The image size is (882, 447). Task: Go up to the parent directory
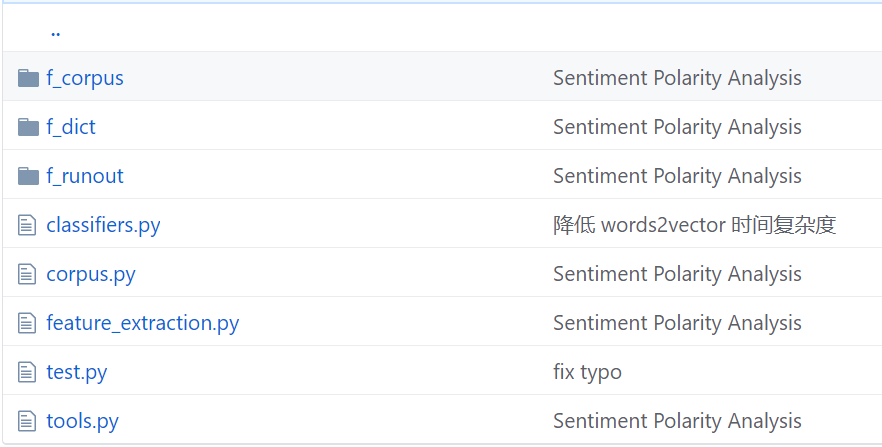tap(55, 30)
